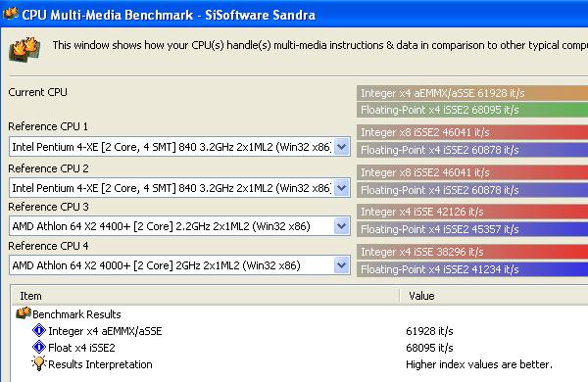Click the Integer x4 iSSE 38296 it/s bar

coord(472,252)
